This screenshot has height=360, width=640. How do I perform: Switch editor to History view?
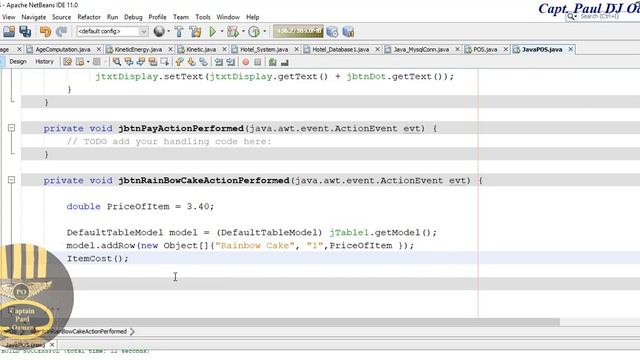[x=44, y=62]
